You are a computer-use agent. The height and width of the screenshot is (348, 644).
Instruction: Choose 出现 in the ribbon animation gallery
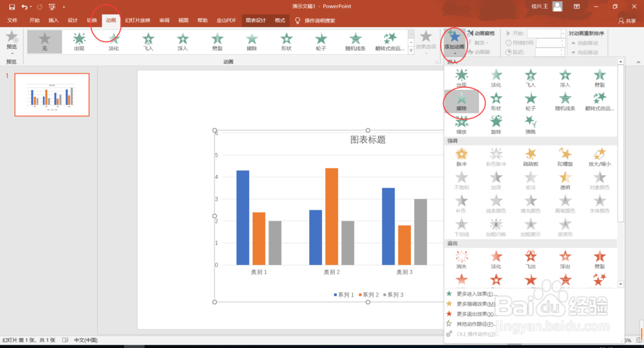pyautogui.click(x=79, y=42)
